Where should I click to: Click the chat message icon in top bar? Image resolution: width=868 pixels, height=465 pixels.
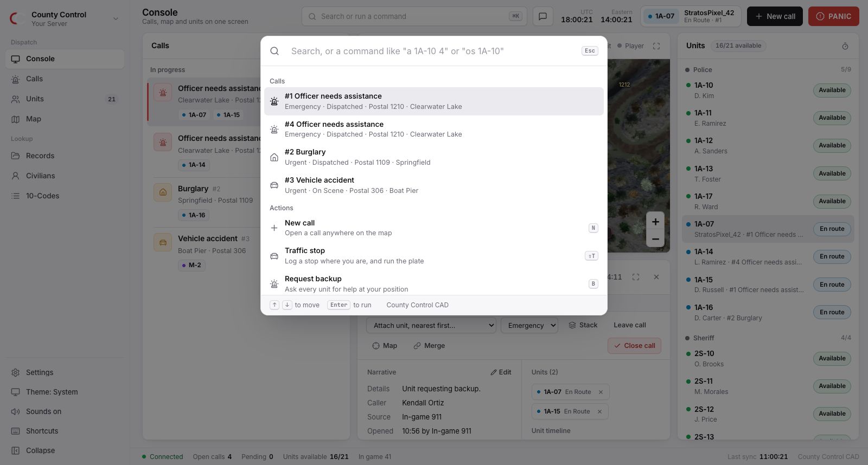coord(542,16)
